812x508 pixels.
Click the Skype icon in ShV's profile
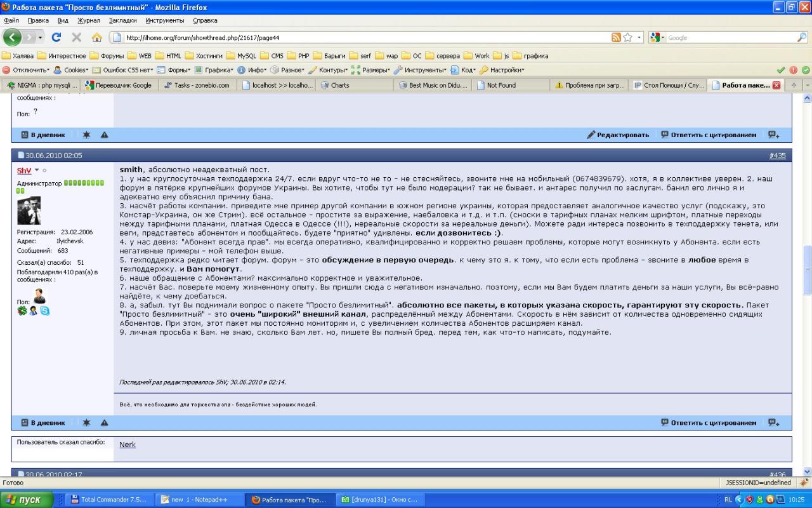click(44, 311)
